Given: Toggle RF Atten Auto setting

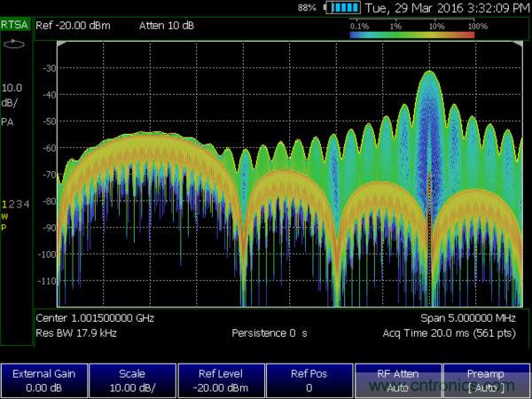Looking at the screenshot, I should tap(398, 380).
